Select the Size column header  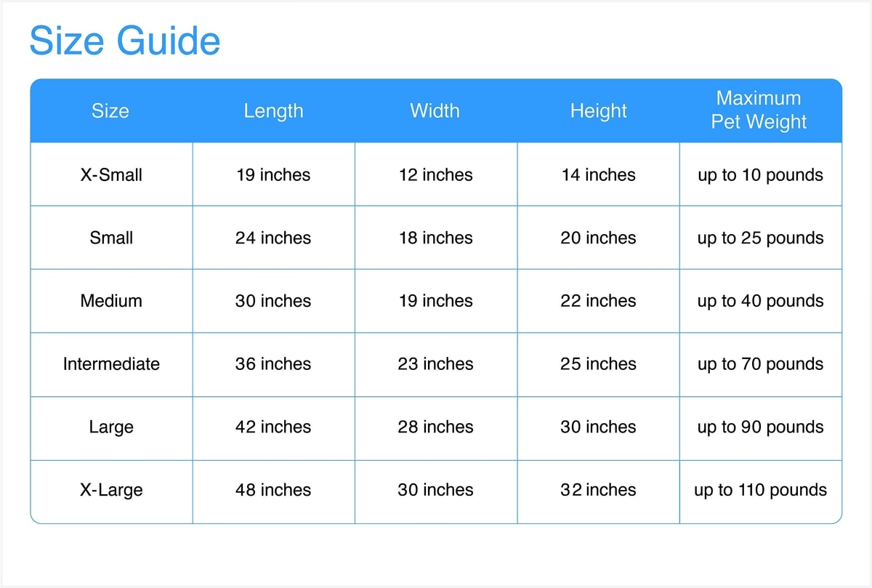[110, 111]
